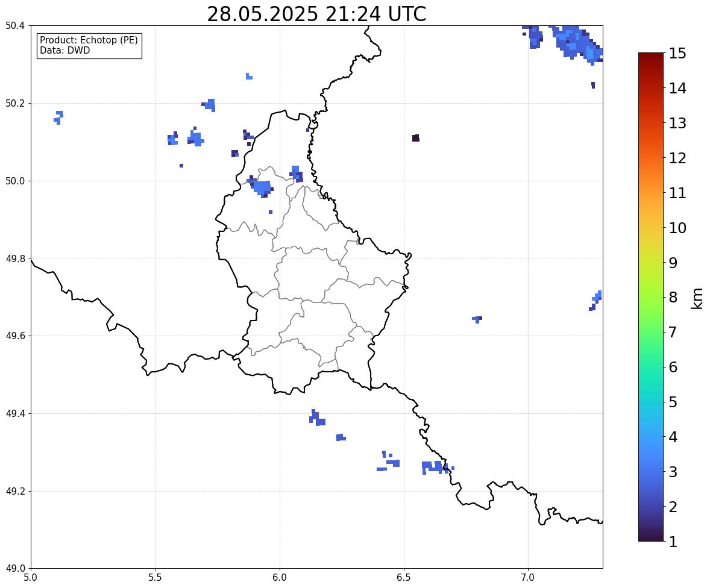Click the colorbar tick label 11

(x=677, y=193)
